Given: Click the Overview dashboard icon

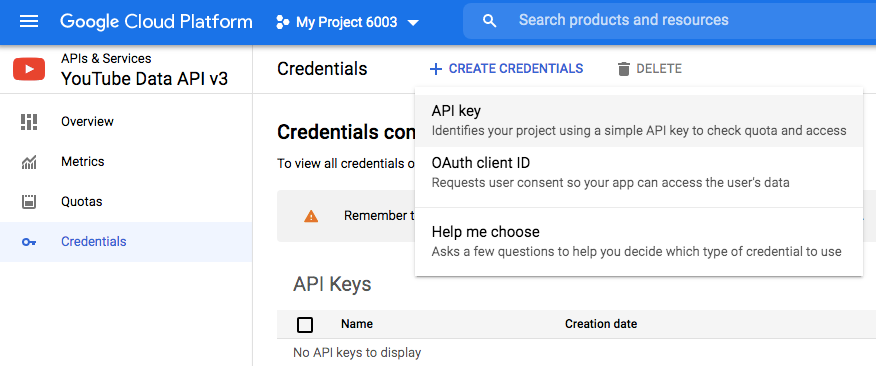Looking at the screenshot, I should click(29, 122).
